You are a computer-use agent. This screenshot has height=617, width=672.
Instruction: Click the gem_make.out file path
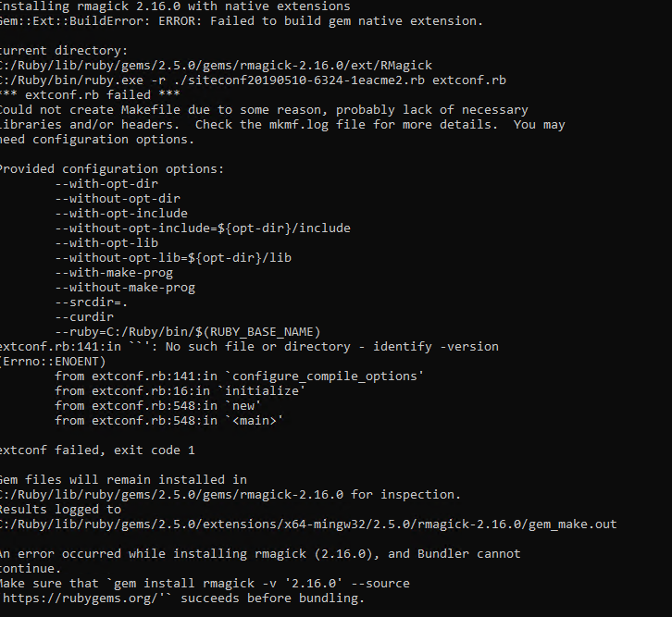point(308,524)
